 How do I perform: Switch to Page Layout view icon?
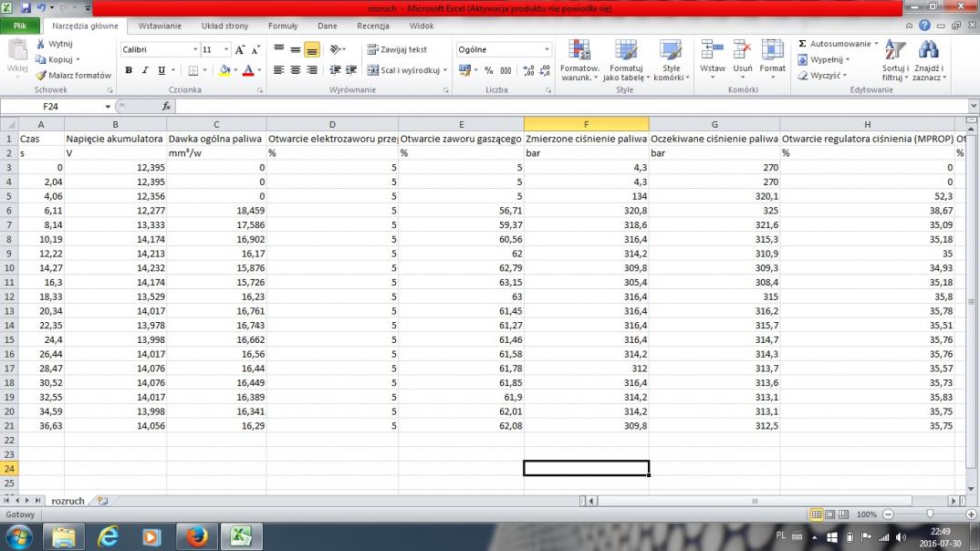click(830, 515)
